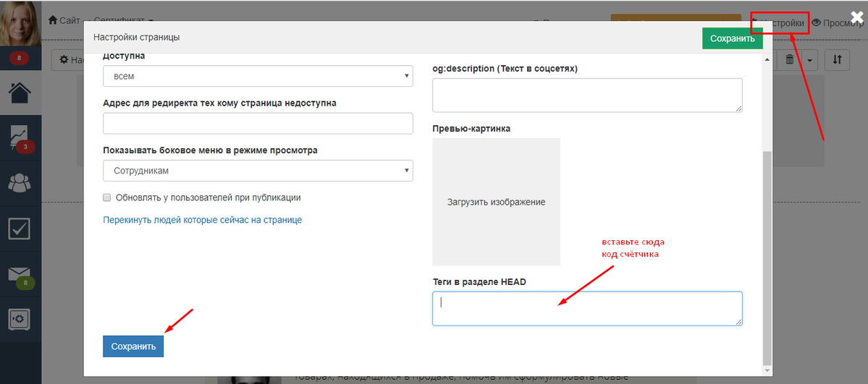The image size is (868, 384).
Task: Toggle 'Обновлять у пользователей при публикации' checkbox
Action: 107,197
